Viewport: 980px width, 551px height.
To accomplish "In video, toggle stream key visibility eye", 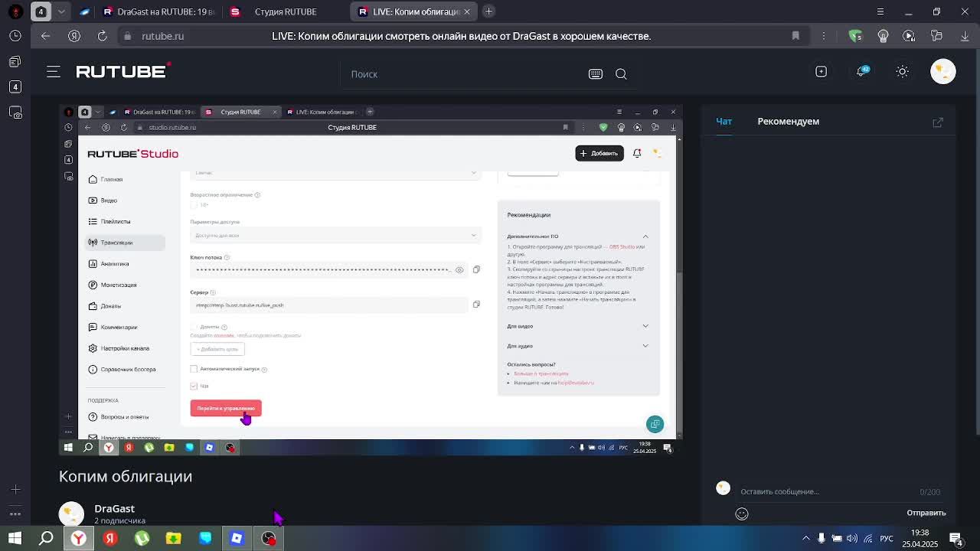I will [x=459, y=269].
